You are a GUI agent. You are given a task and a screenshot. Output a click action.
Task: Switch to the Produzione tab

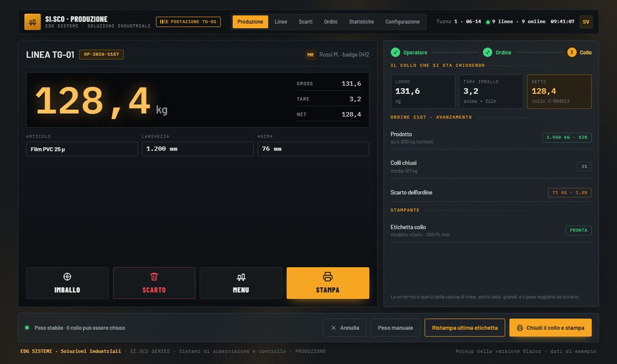point(250,22)
